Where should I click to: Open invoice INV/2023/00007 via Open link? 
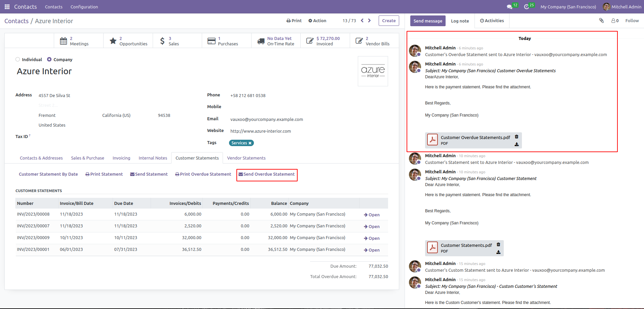[x=372, y=226]
